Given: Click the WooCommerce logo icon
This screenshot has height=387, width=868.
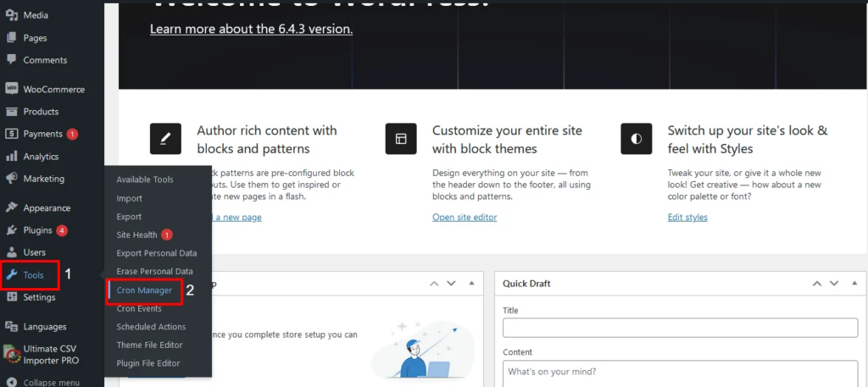Looking at the screenshot, I should [11, 89].
